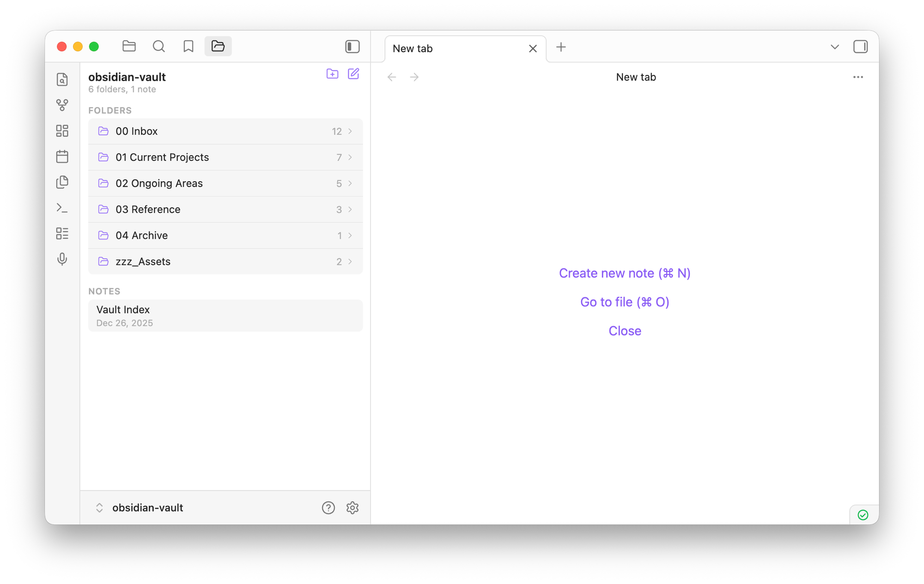The width and height of the screenshot is (924, 584).
Task: Click the FOLDERS section label
Action: pos(110,110)
